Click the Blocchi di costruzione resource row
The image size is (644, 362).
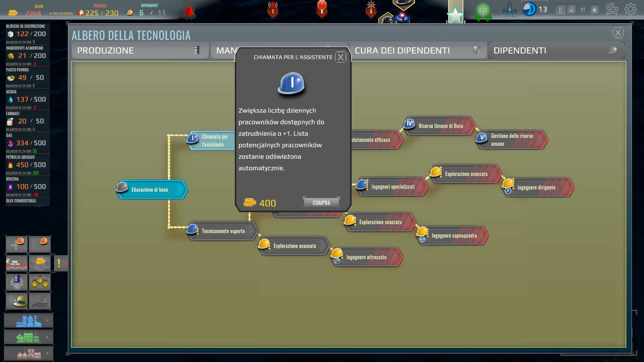(28, 34)
